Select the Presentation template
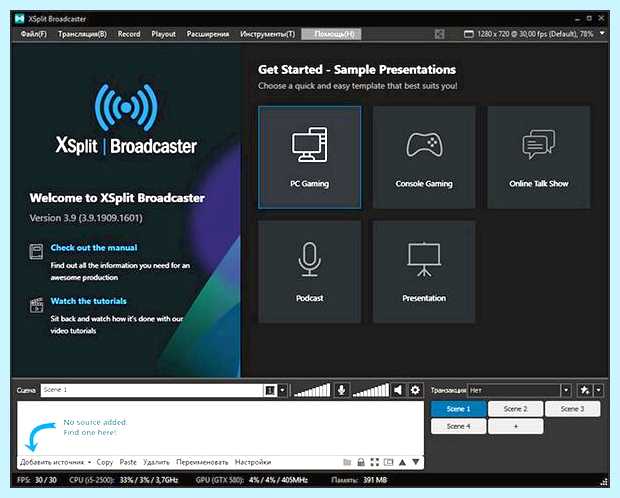The image size is (620, 498). pyautogui.click(x=424, y=272)
